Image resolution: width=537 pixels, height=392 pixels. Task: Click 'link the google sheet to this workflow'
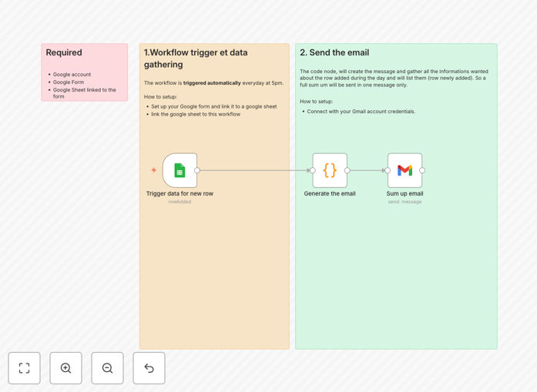196,114
